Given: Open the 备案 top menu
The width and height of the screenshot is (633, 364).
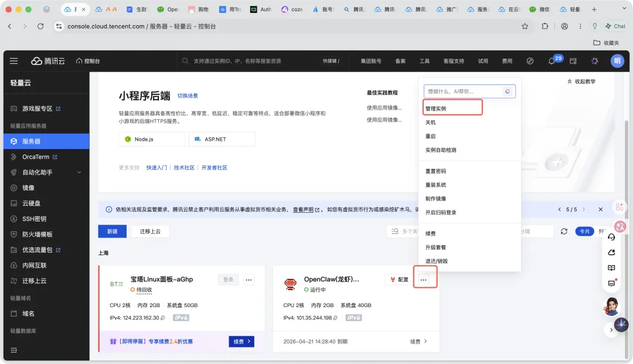Looking at the screenshot, I should click(400, 61).
